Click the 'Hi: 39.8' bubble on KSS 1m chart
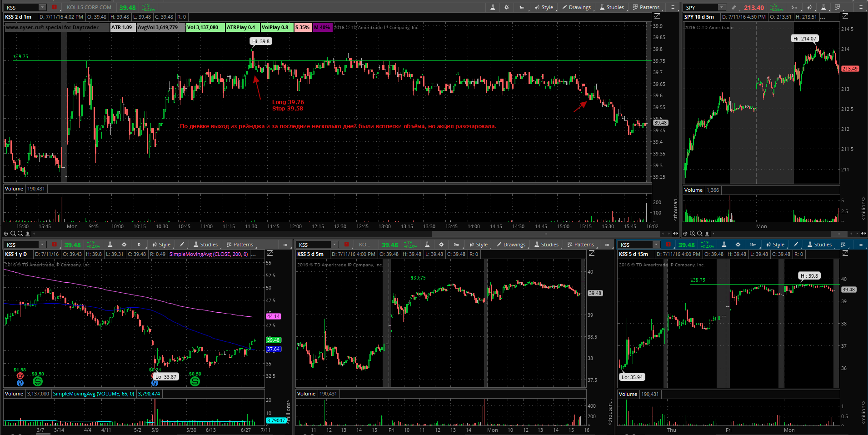The image size is (868, 435). (x=261, y=41)
